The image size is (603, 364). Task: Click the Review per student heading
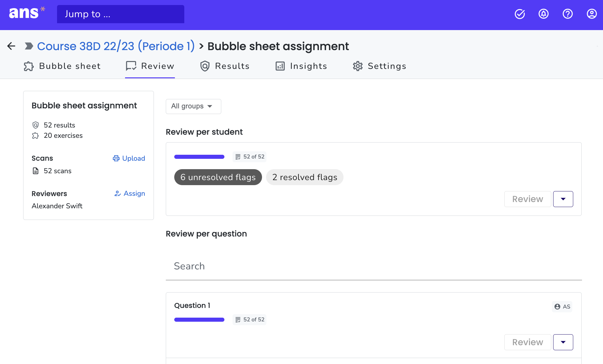pyautogui.click(x=204, y=132)
